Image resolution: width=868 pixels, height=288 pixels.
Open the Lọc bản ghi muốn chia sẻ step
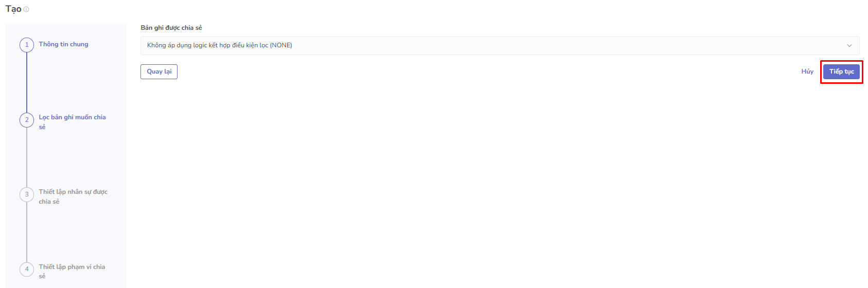(72, 122)
